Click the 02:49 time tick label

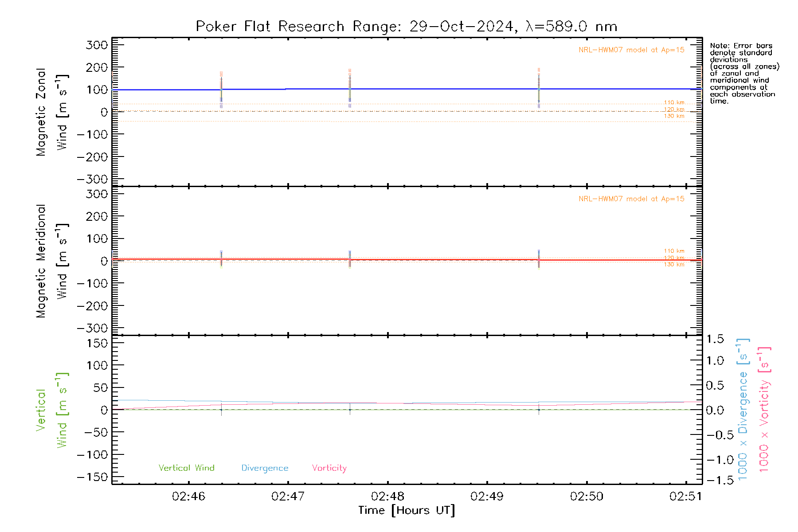487,496
